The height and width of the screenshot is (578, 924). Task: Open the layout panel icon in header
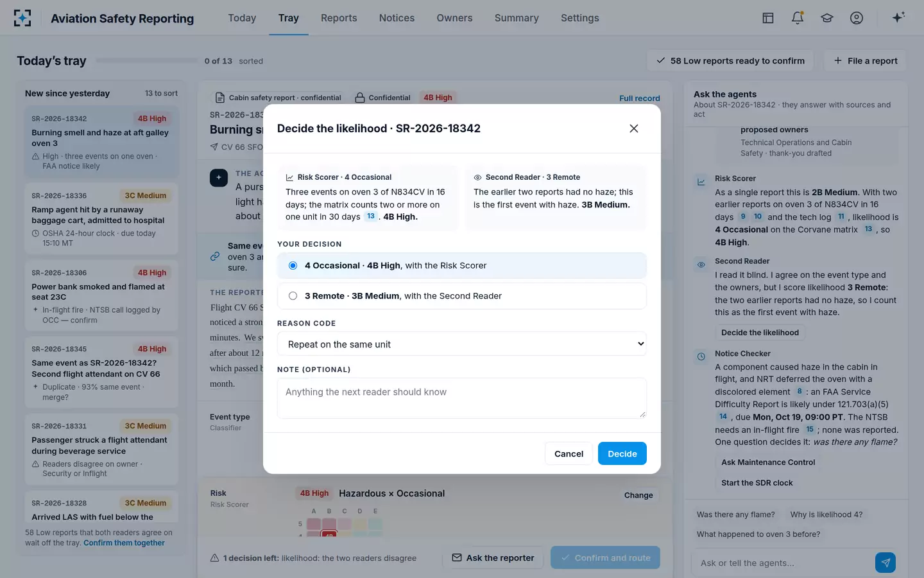coord(768,18)
